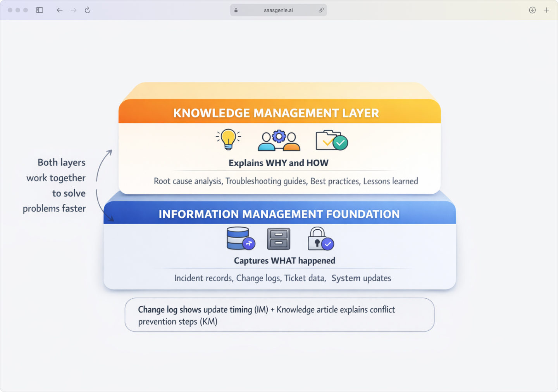558x392 pixels.
Task: Click the filing cabinet icon
Action: [x=278, y=239]
